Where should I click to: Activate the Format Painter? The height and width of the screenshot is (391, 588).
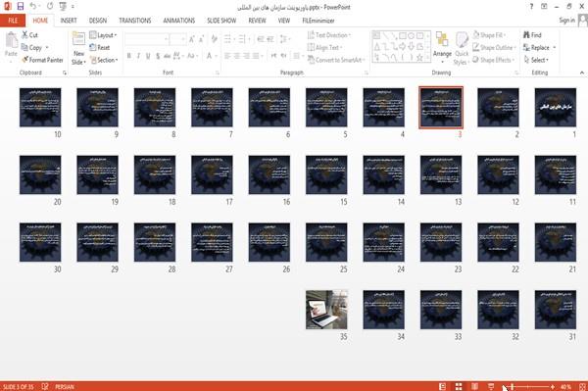tap(42, 60)
